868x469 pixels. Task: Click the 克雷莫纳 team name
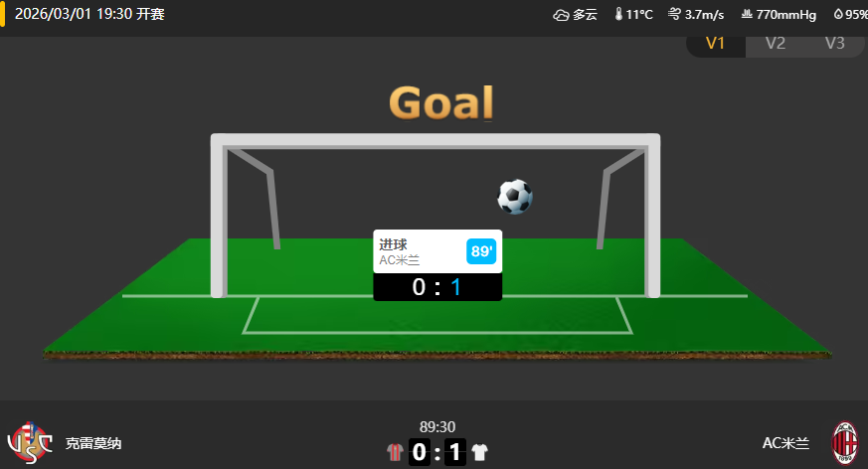coord(93,443)
